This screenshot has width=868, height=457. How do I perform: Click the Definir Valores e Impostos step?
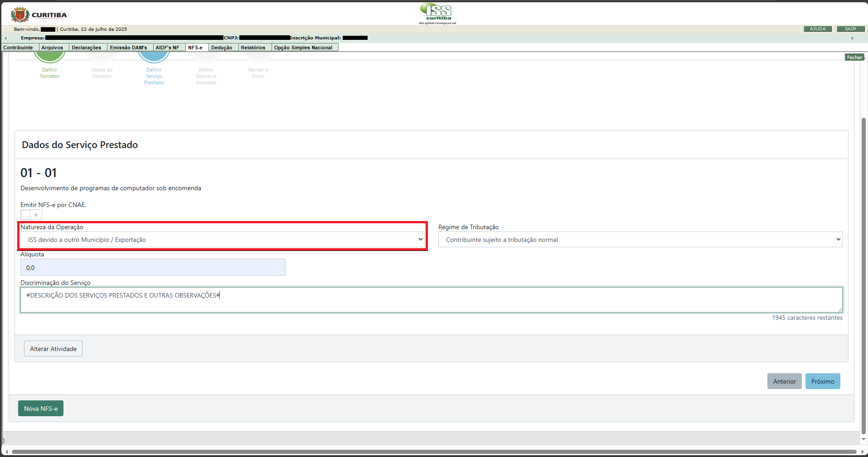[206, 76]
